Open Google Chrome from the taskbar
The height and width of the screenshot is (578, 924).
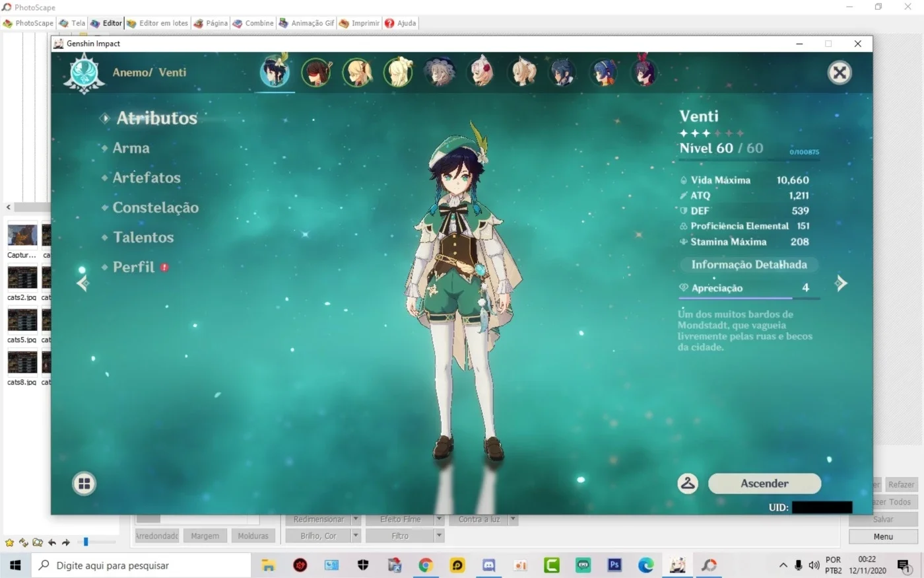point(426,565)
